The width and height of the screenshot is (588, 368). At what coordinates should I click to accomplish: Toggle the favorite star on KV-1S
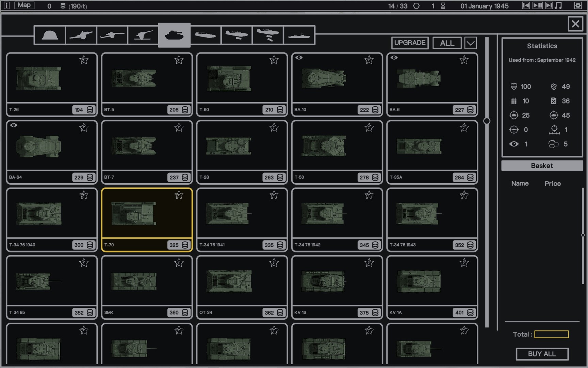click(369, 263)
